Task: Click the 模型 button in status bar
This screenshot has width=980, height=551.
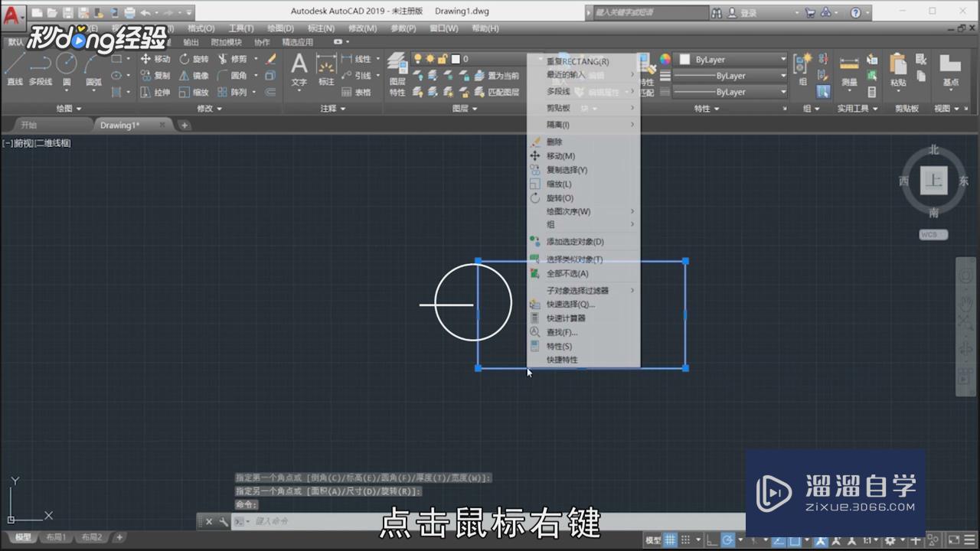Action: [653, 540]
